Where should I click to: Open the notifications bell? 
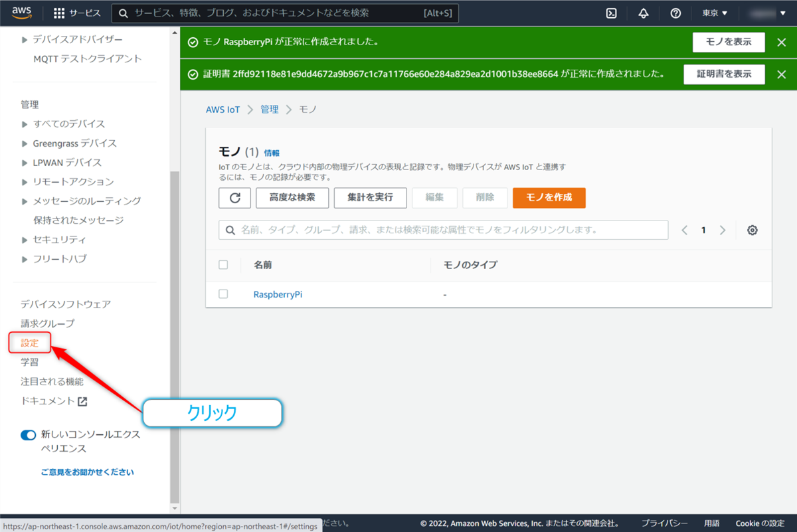pos(644,13)
